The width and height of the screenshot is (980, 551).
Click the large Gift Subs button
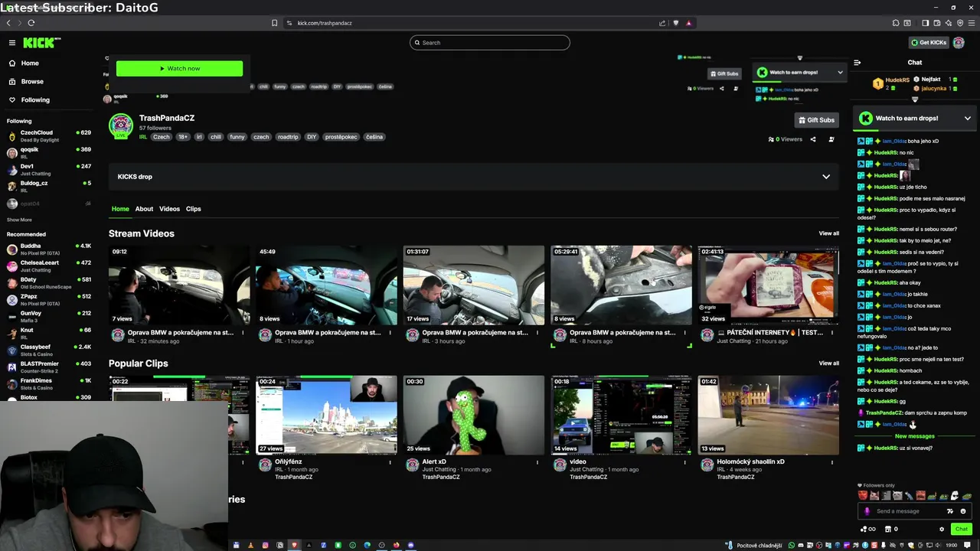(816, 120)
